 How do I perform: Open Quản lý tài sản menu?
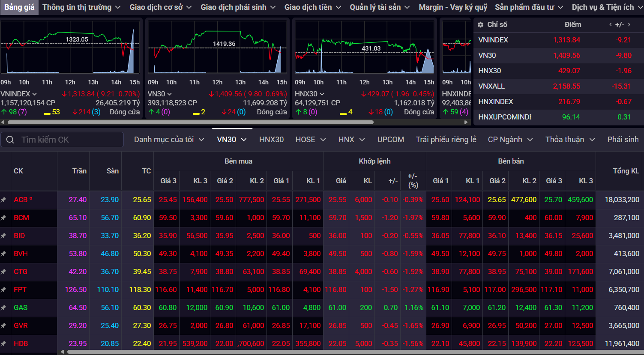380,7
